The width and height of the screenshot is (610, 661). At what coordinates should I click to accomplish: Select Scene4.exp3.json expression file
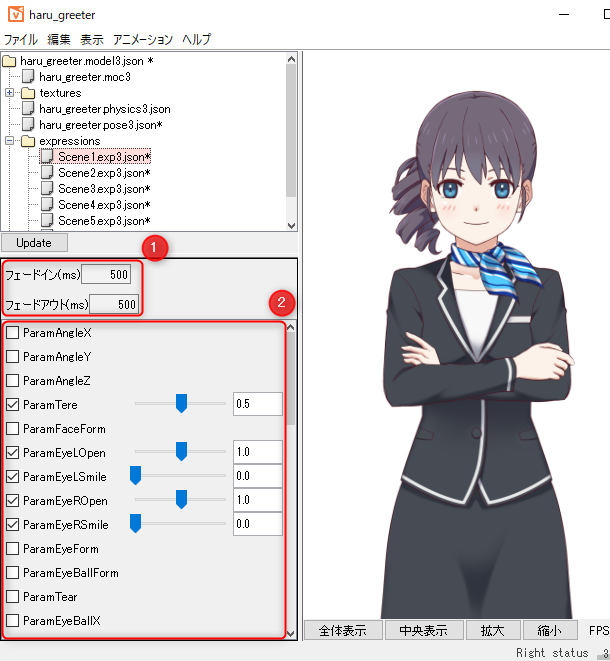tap(104, 205)
